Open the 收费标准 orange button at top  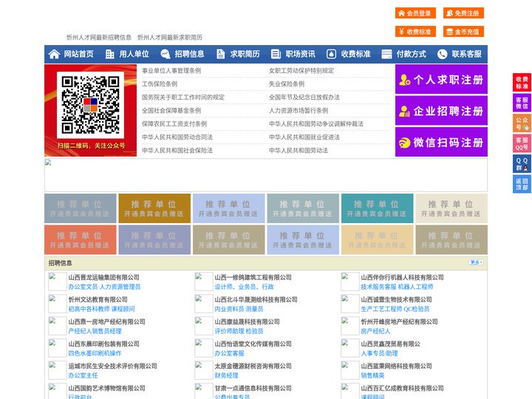(415, 32)
